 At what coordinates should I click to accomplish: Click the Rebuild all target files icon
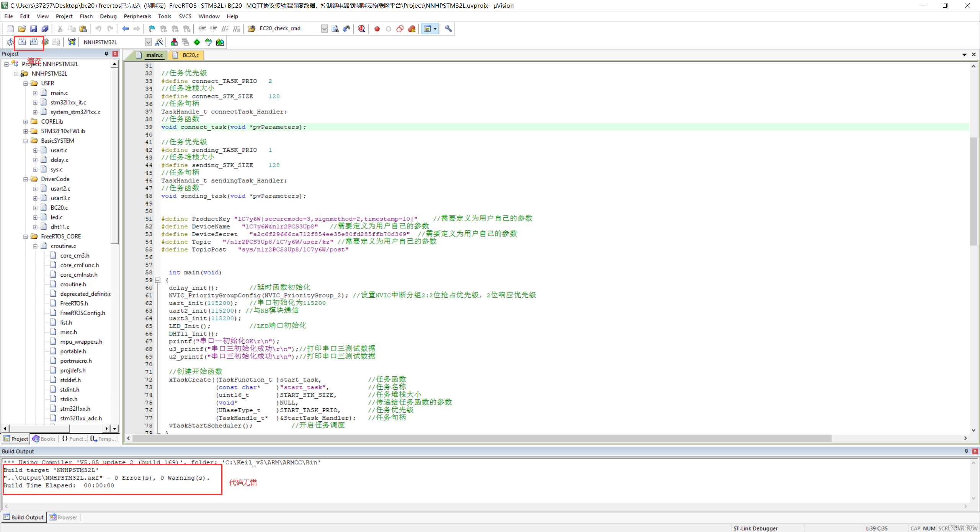tap(34, 42)
